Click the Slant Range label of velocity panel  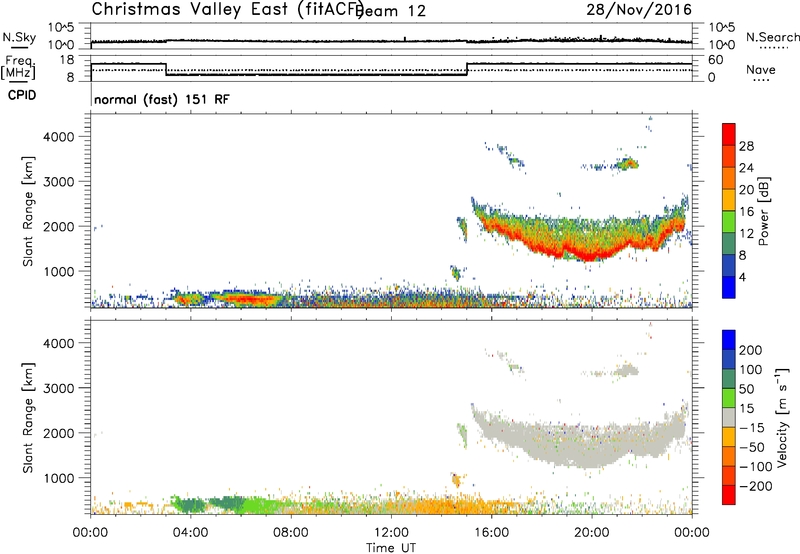tap(28, 417)
